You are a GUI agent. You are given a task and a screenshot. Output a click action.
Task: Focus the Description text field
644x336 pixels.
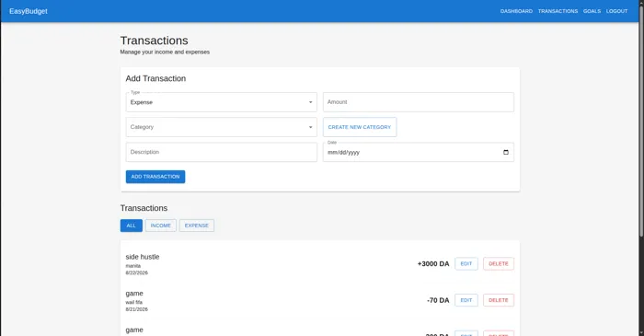(222, 152)
